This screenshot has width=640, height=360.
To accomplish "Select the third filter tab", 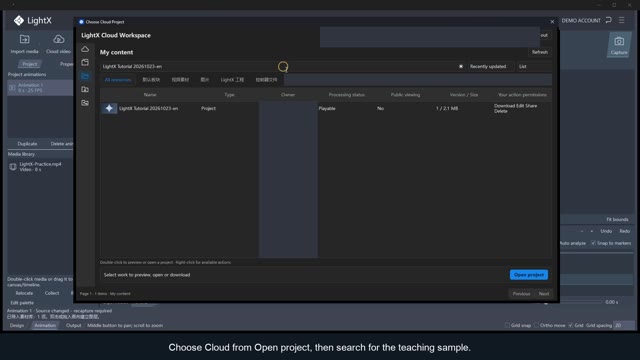I will pos(180,80).
